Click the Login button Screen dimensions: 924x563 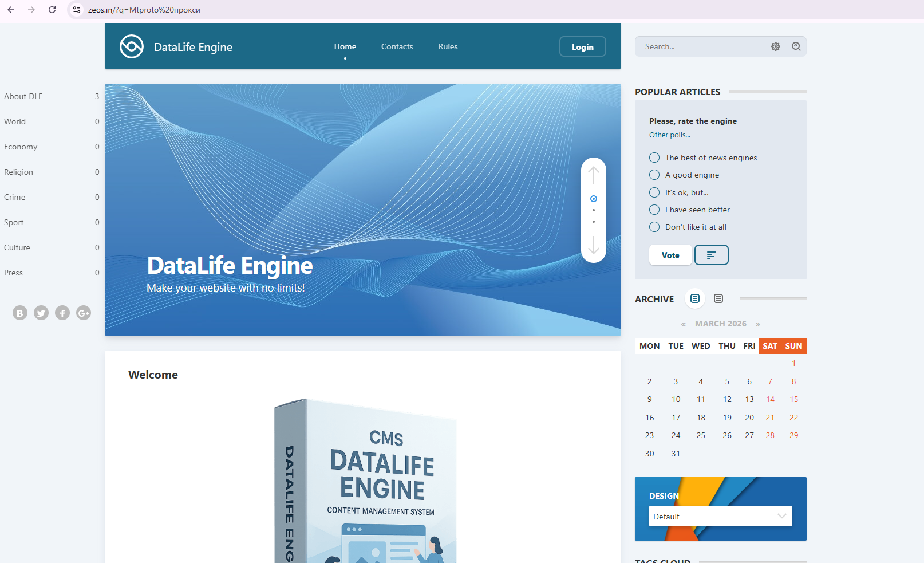click(583, 46)
